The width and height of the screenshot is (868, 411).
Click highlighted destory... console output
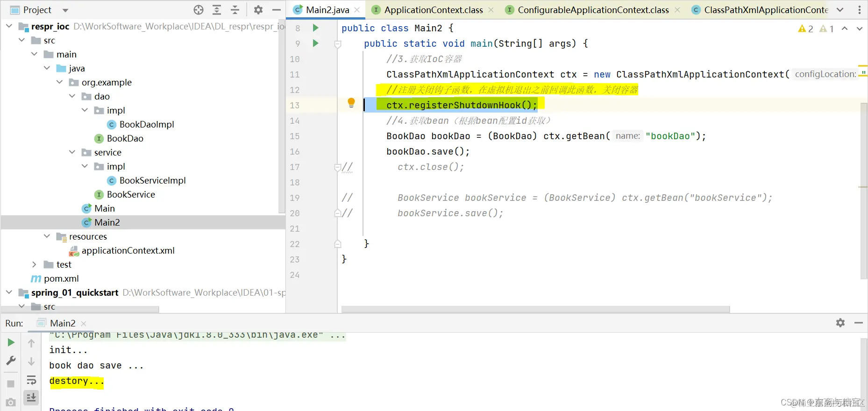[77, 381]
